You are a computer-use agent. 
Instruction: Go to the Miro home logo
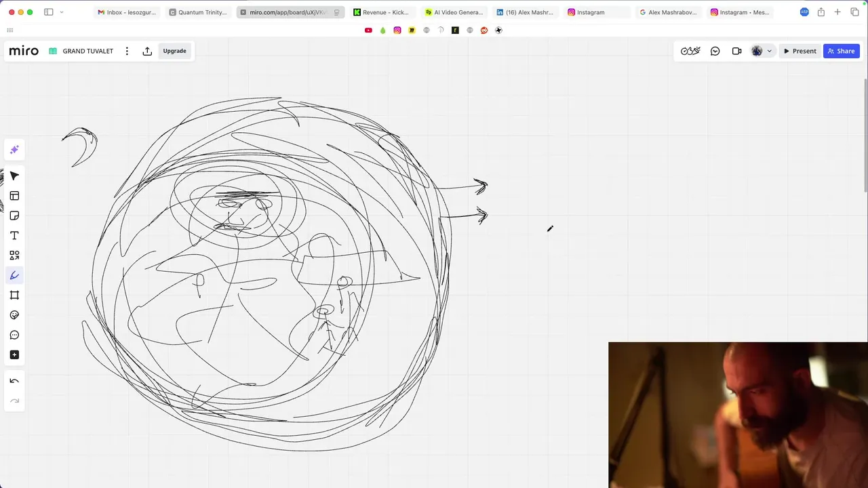24,51
